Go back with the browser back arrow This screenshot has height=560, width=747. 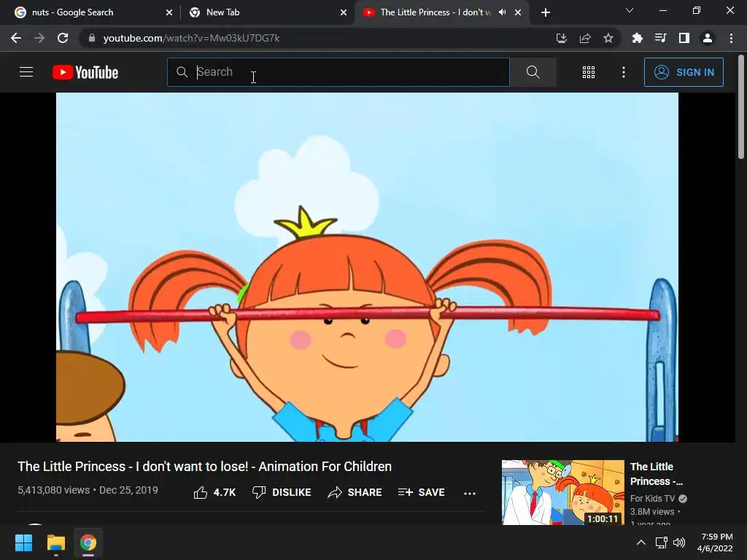point(16,38)
